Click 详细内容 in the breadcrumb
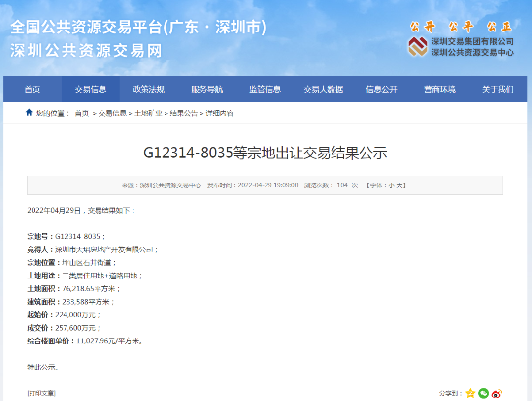This screenshot has width=532, height=401. click(220, 113)
